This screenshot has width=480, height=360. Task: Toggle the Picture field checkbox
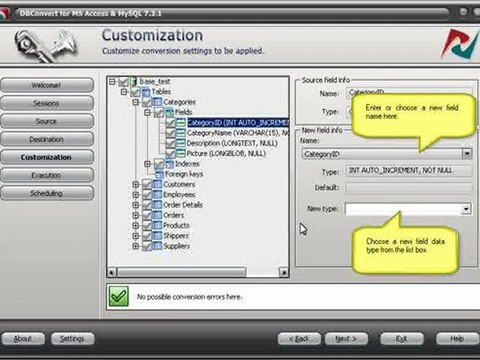[x=171, y=154]
